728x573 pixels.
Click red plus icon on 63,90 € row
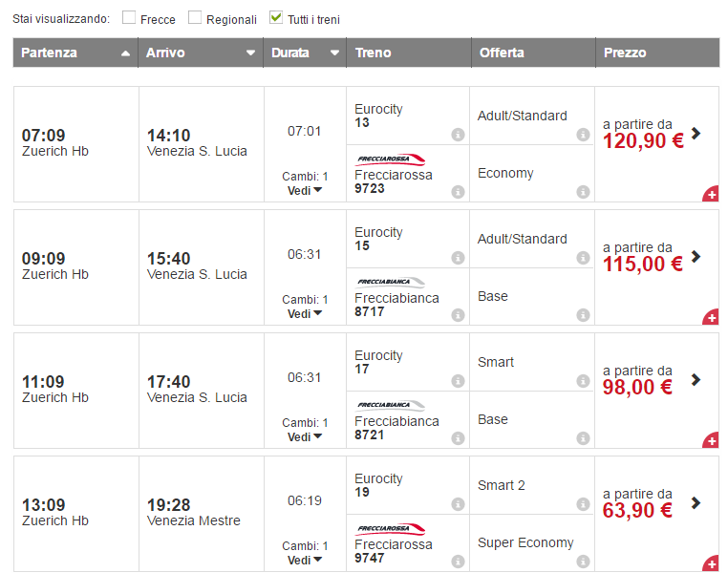710,563
